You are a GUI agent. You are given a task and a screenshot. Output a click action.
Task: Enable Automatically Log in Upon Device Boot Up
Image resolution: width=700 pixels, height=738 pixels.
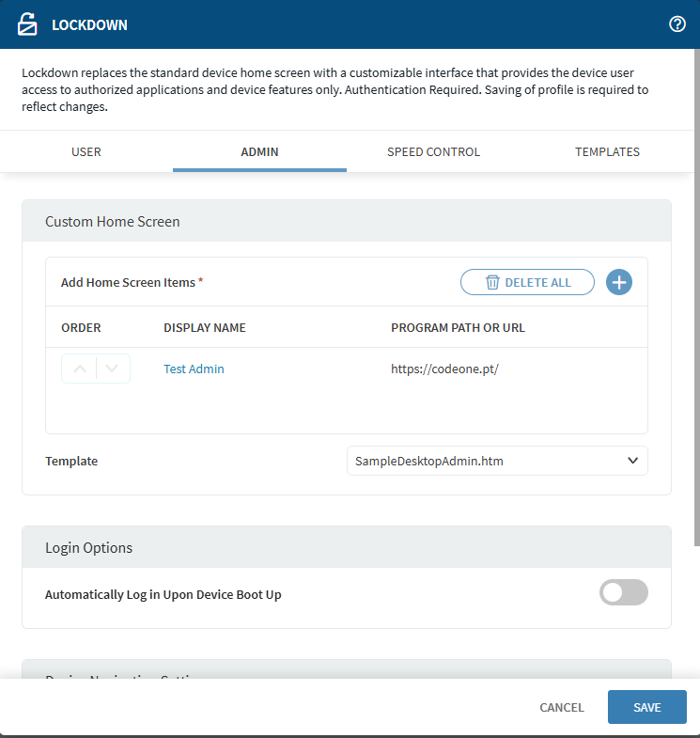coord(623,592)
